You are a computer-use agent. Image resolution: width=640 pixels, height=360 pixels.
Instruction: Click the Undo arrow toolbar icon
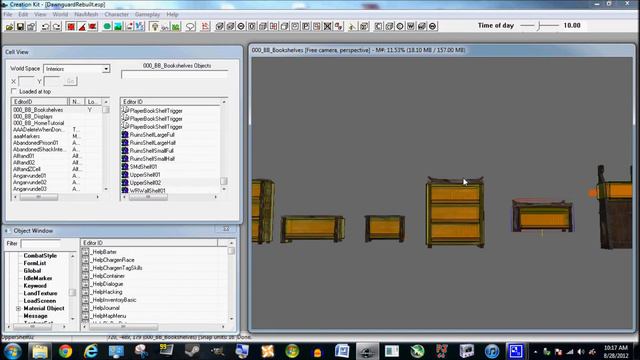[45, 27]
